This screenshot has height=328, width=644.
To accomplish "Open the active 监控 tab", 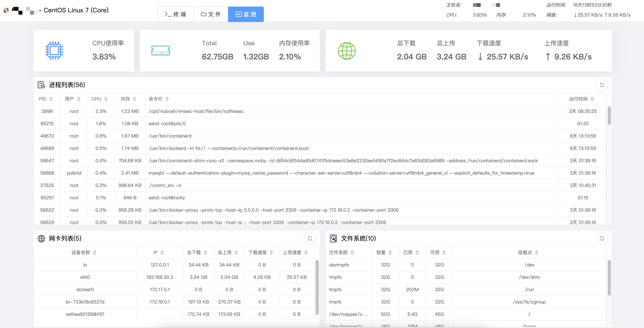I will [x=246, y=14].
